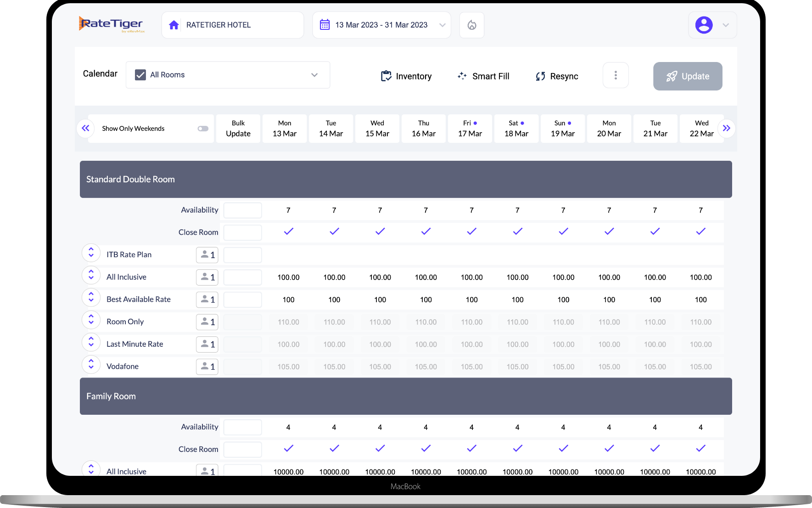Click the flame icon button in header
The height and width of the screenshot is (508, 812).
pyautogui.click(x=471, y=25)
